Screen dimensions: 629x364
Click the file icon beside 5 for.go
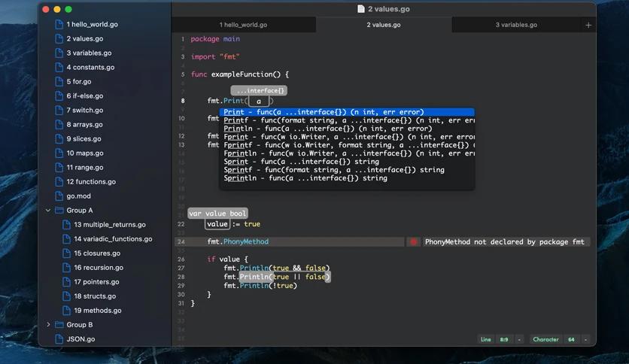point(59,82)
